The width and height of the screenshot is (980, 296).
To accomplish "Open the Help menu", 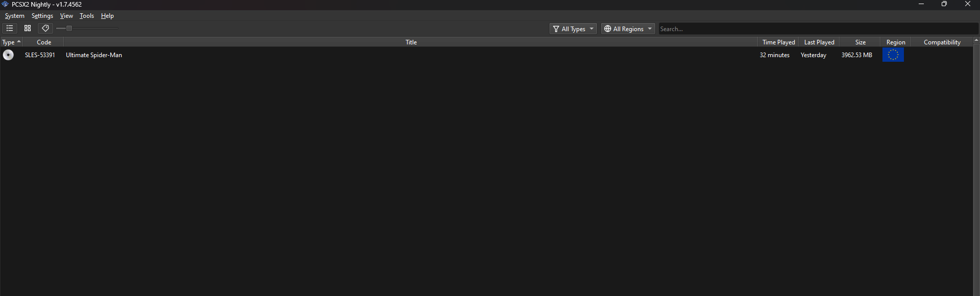I will coord(107,16).
